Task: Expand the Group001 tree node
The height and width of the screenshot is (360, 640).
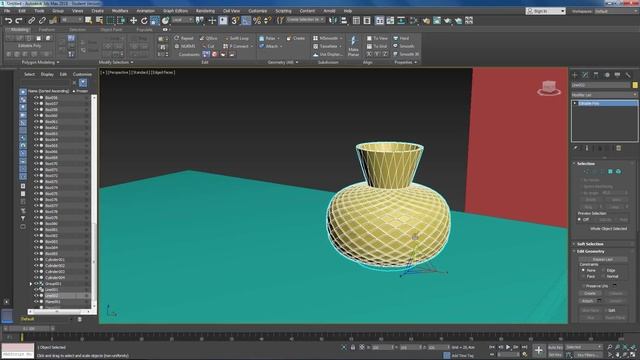Action: tap(31, 284)
